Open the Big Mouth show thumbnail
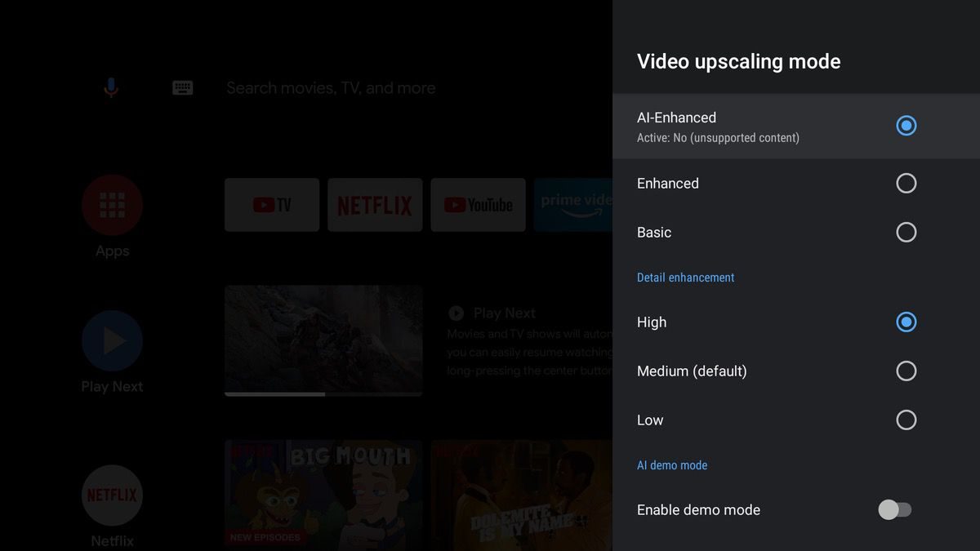This screenshot has height=551, width=980. pyautogui.click(x=323, y=493)
